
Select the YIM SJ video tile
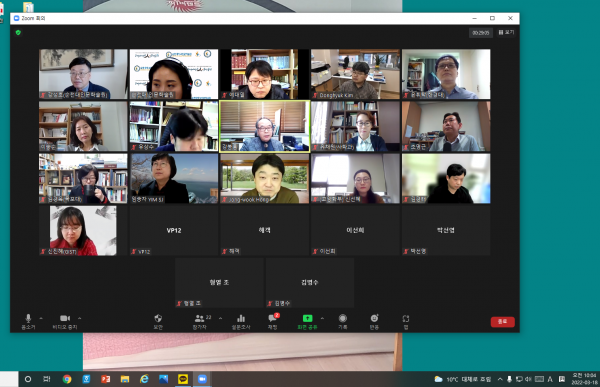pos(174,178)
